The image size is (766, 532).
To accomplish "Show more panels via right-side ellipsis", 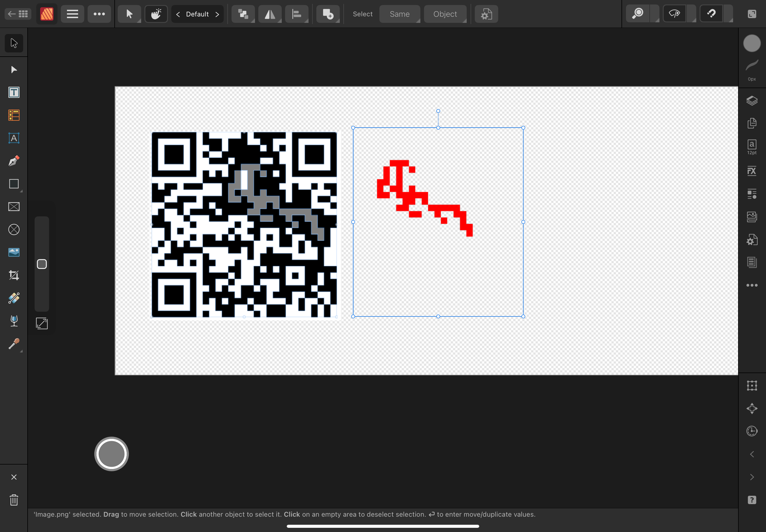I will pos(752,285).
